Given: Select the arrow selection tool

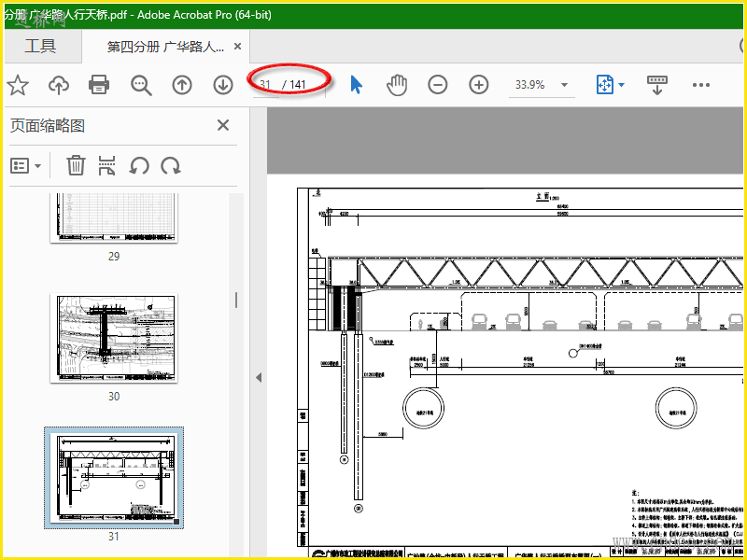Looking at the screenshot, I should pyautogui.click(x=356, y=85).
